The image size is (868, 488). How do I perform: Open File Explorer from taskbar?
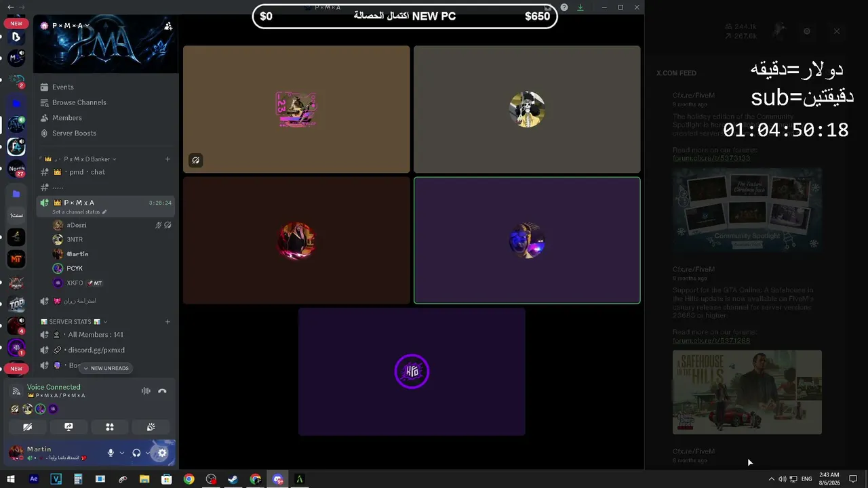(144, 479)
